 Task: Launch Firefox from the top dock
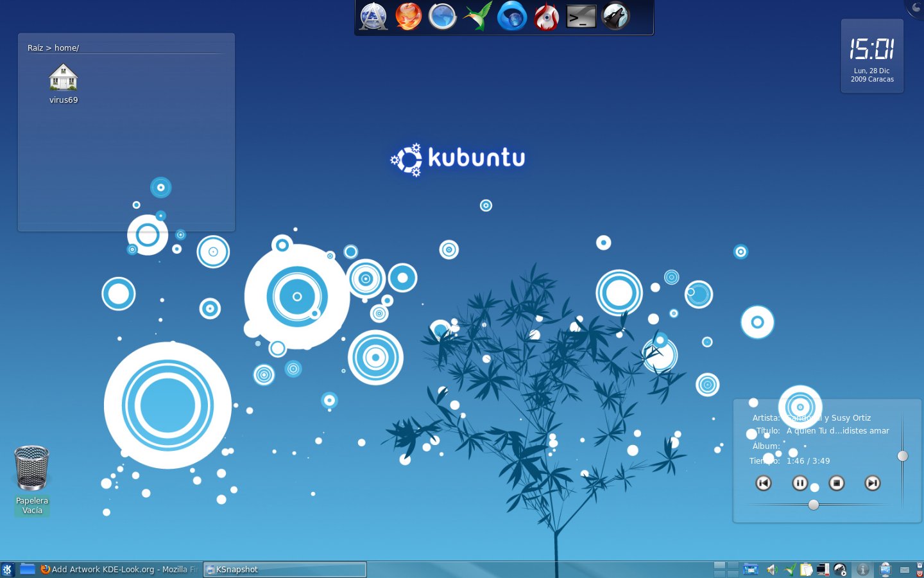coord(408,17)
